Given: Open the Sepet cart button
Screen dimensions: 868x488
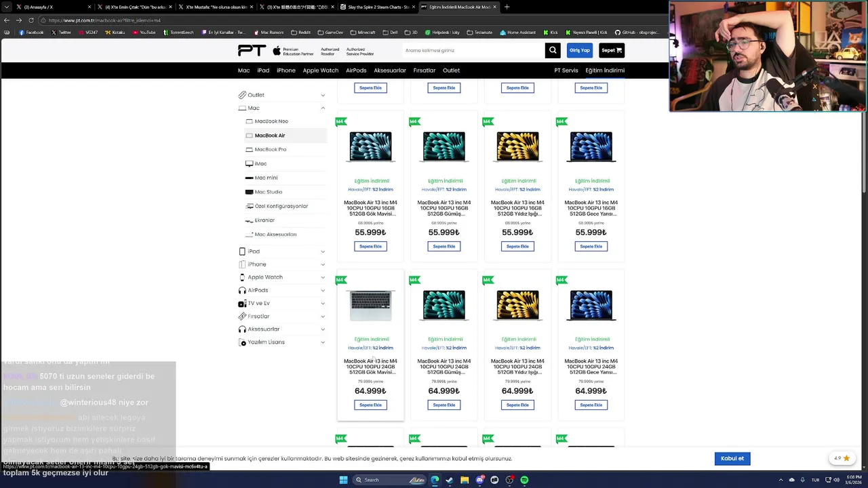Looking at the screenshot, I should (x=612, y=50).
